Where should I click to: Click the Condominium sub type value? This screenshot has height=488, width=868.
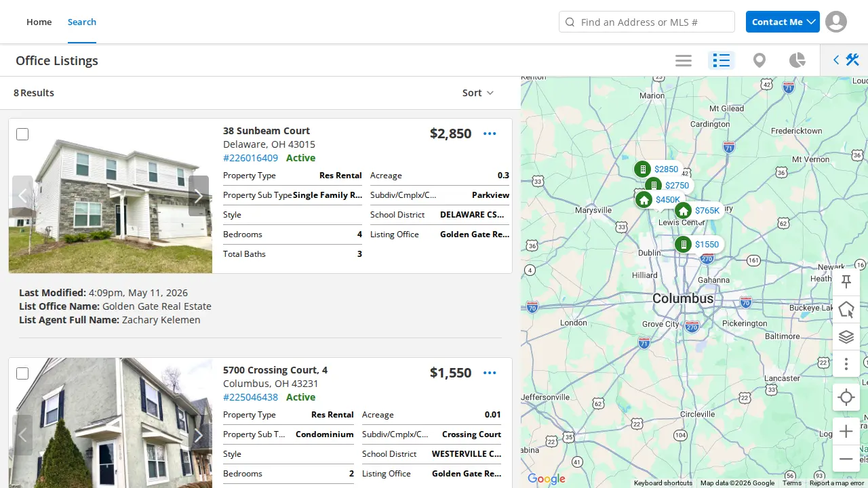(x=325, y=434)
